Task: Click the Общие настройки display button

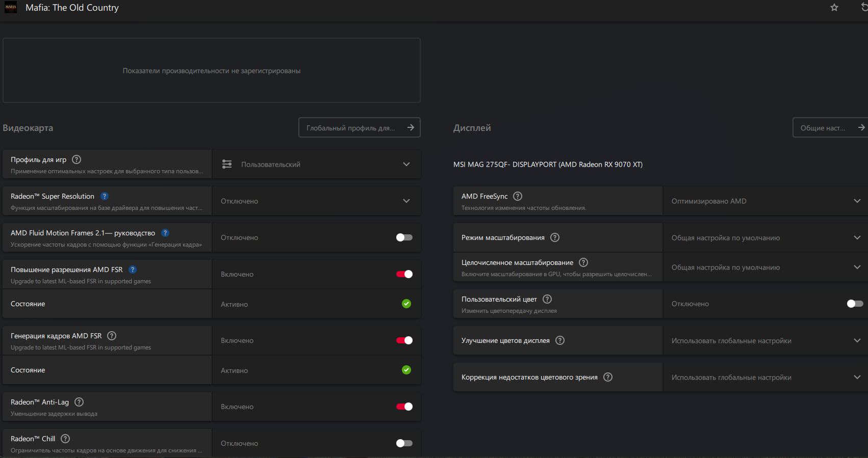Action: (x=830, y=128)
